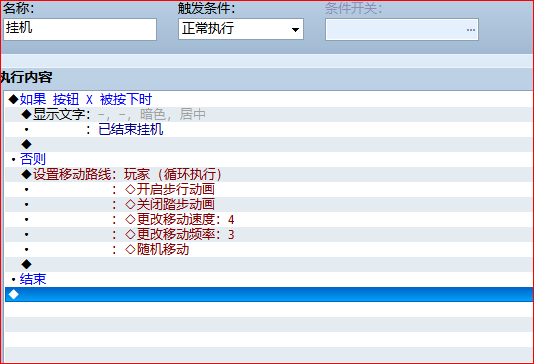Screen dimensions: 534x364
Task: Select the 关闭踏步动画 row
Action: 269,204
